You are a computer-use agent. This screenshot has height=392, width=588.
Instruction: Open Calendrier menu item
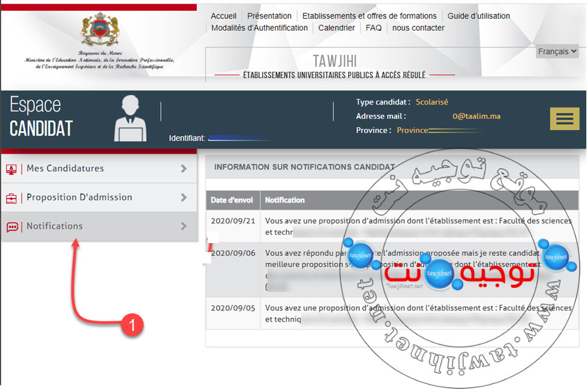pyautogui.click(x=337, y=28)
